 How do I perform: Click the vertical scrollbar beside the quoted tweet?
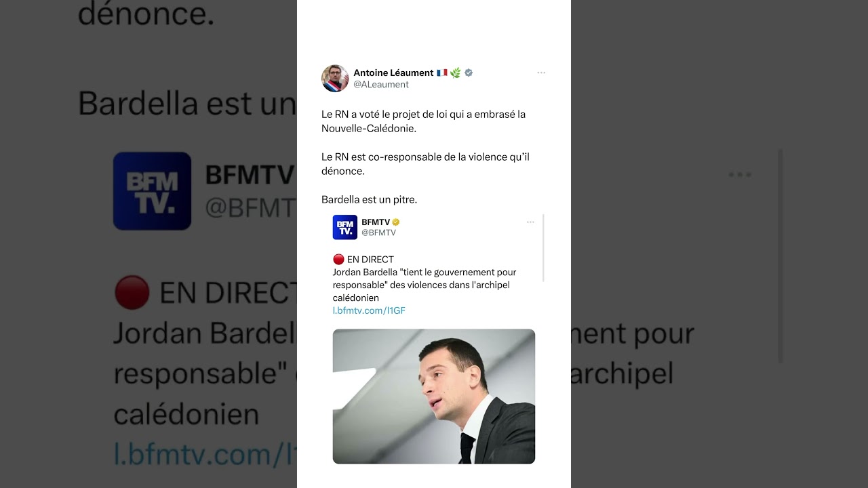click(x=544, y=248)
